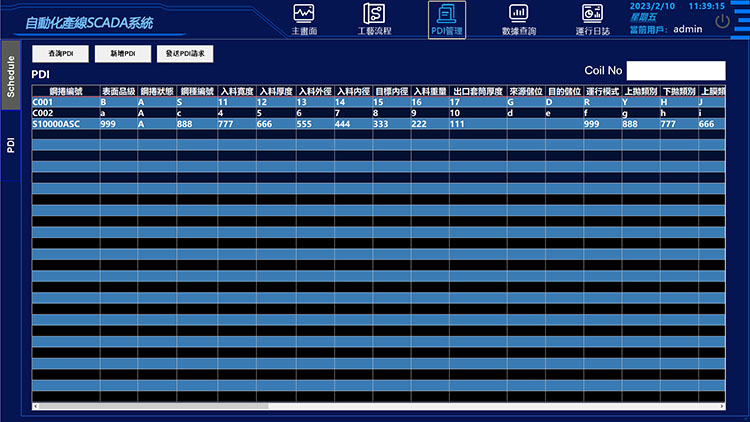Click cell c in the C002 row

(x=197, y=113)
